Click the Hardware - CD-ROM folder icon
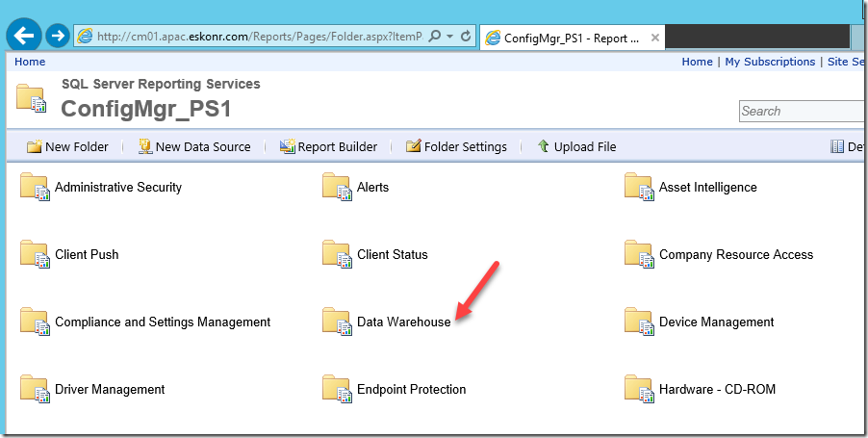 point(639,389)
